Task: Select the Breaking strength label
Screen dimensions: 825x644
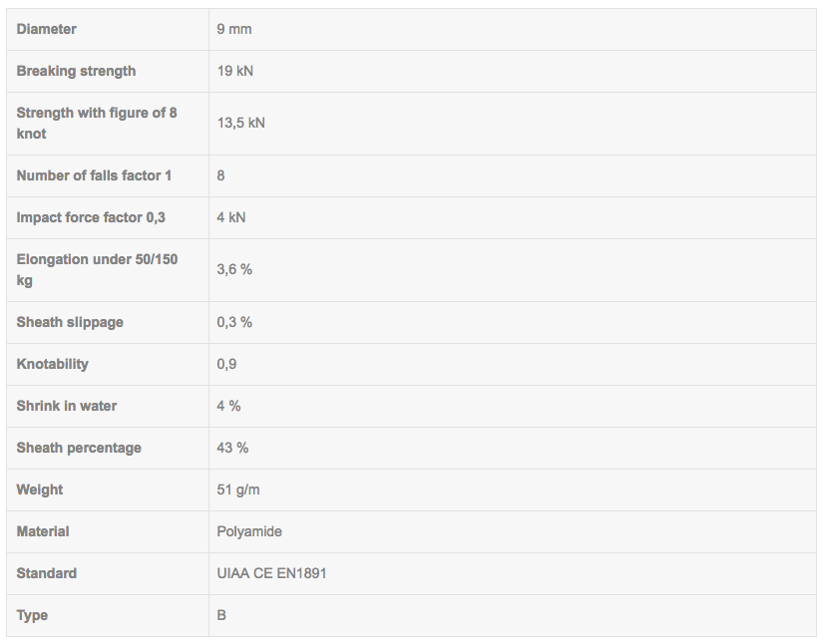Action: 76,71
